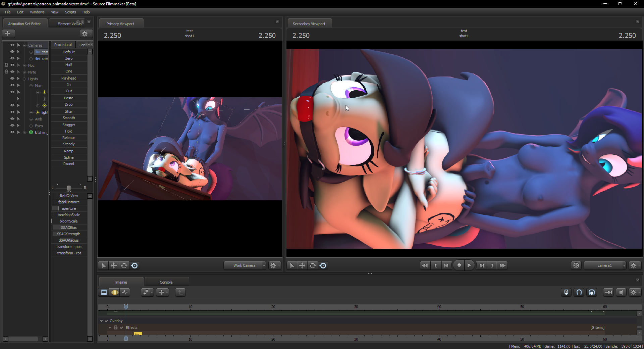The width and height of the screenshot is (644, 349).
Task: Switch to the Element Viewer tab
Action: (69, 24)
